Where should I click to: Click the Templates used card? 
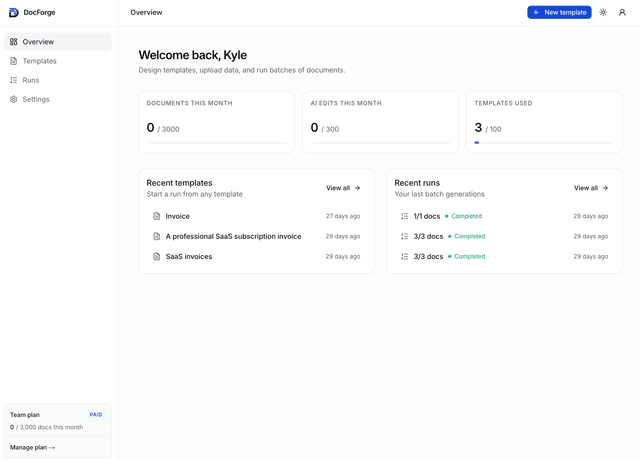coord(544,122)
